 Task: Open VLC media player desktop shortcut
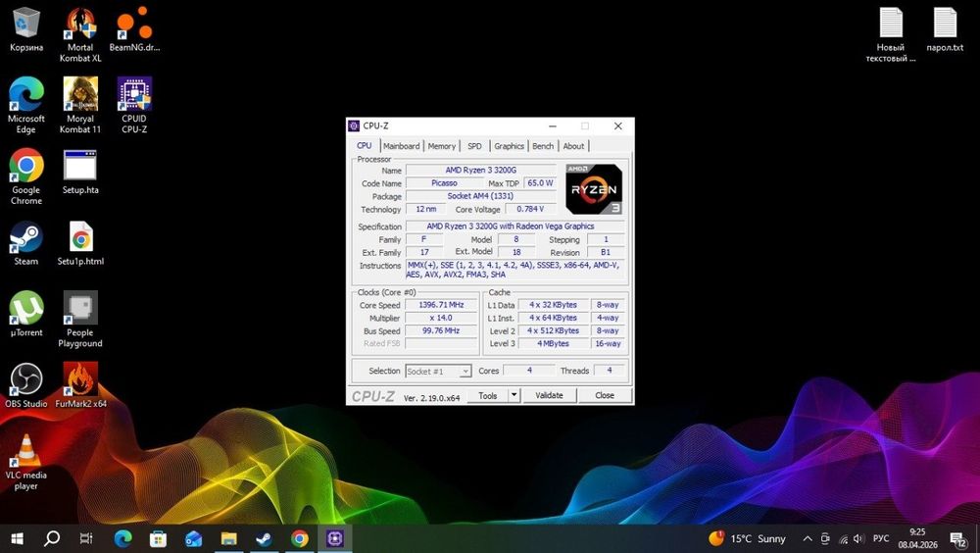pyautogui.click(x=26, y=462)
